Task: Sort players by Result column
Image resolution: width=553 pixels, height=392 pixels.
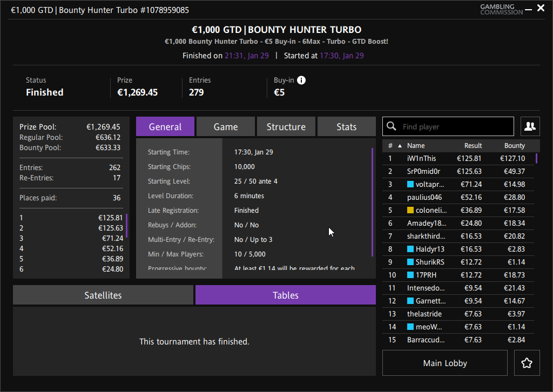Action: 473,146
